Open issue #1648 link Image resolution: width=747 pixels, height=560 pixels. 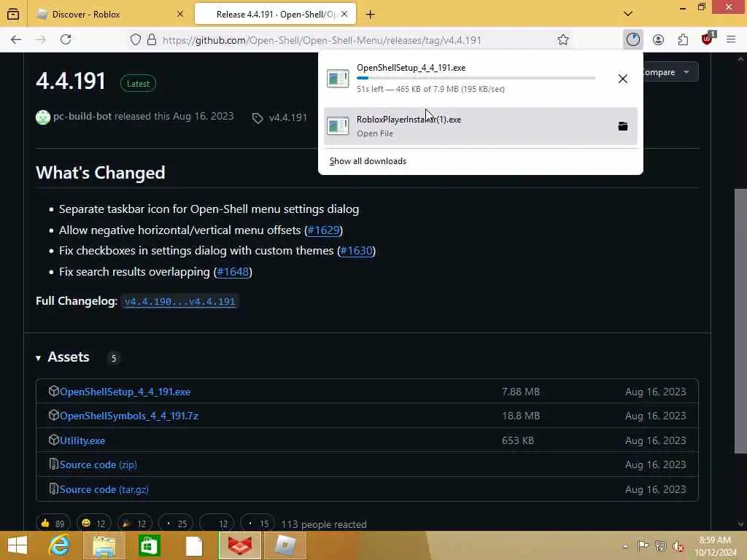tap(233, 271)
